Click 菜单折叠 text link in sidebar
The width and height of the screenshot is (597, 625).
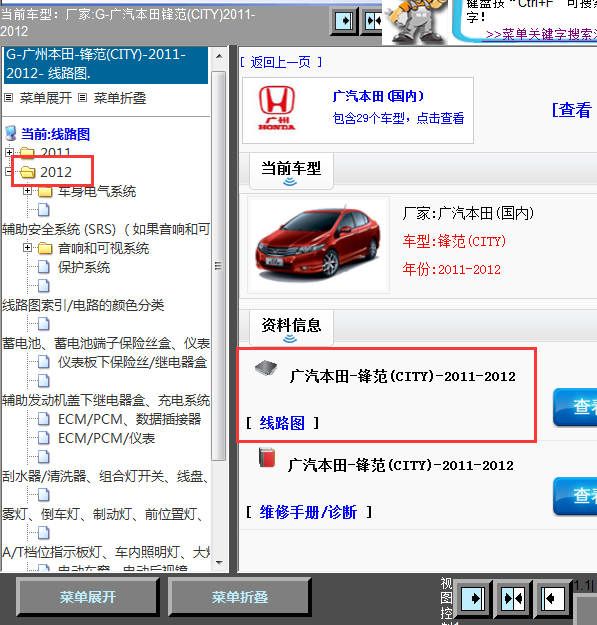(120, 98)
